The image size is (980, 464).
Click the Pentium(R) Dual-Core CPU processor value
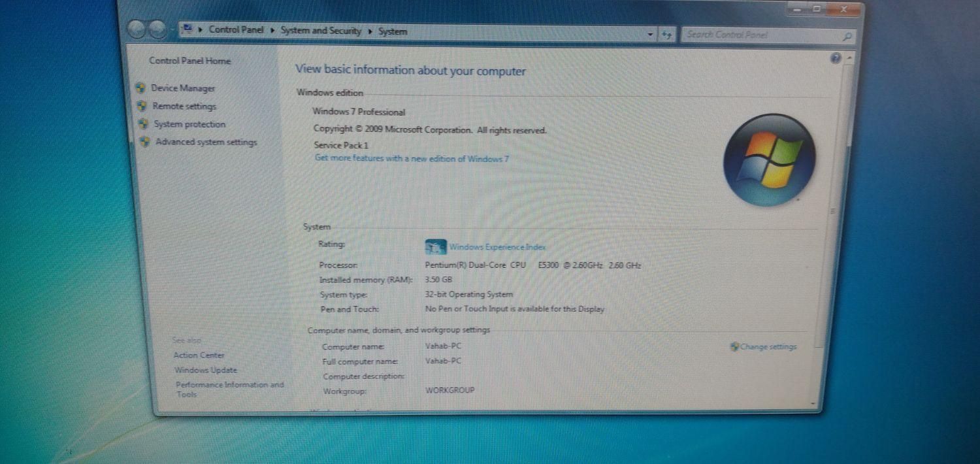532,265
